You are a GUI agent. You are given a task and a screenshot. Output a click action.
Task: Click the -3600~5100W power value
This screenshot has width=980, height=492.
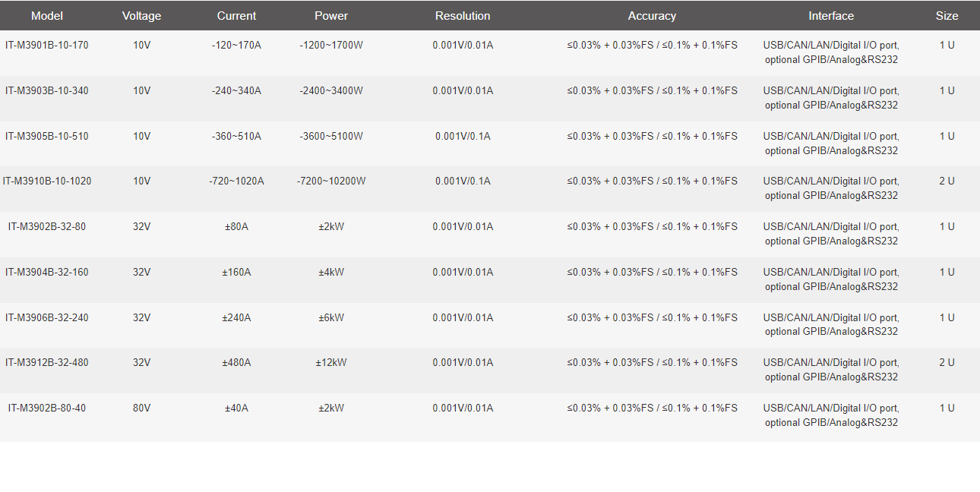pos(331,136)
